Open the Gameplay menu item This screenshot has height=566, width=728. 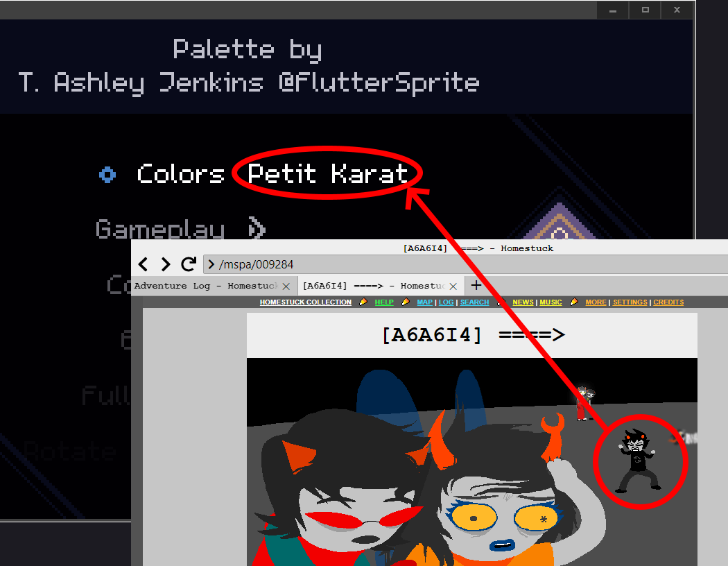click(159, 229)
